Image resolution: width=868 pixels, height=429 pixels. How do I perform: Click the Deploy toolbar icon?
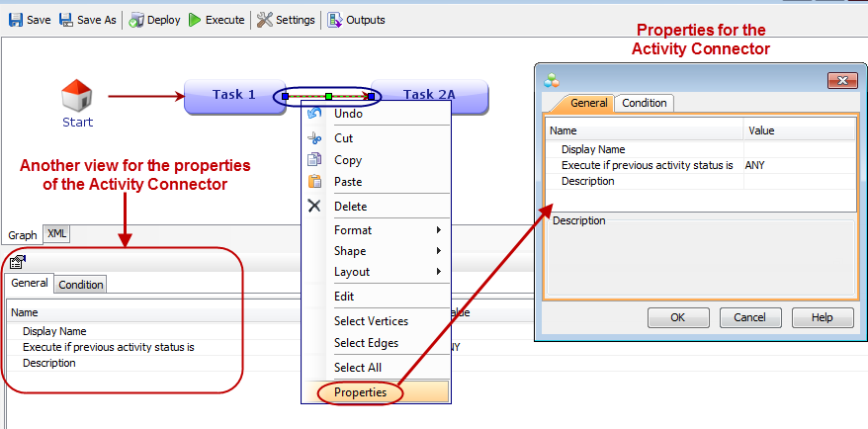pos(136,20)
